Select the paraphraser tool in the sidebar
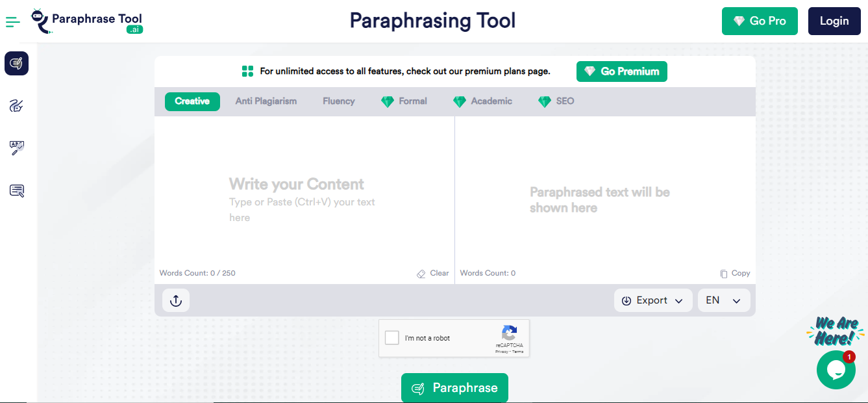The height and width of the screenshot is (403, 868). tap(17, 64)
